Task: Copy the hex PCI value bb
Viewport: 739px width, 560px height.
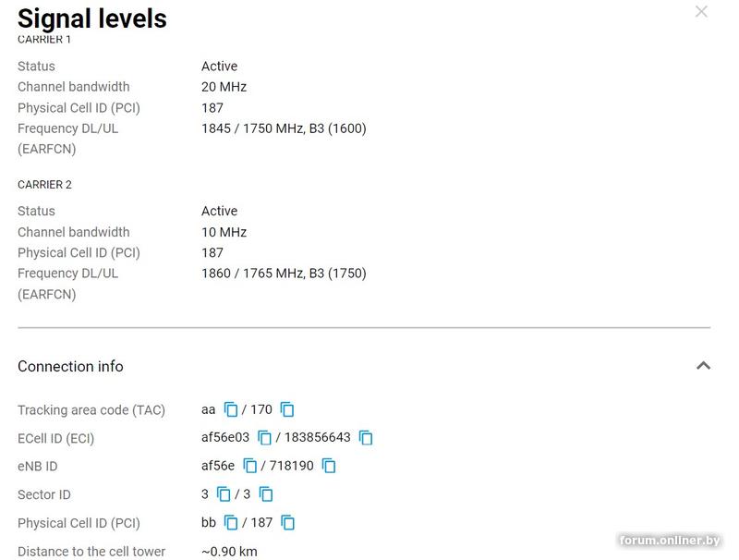Action: 231,523
